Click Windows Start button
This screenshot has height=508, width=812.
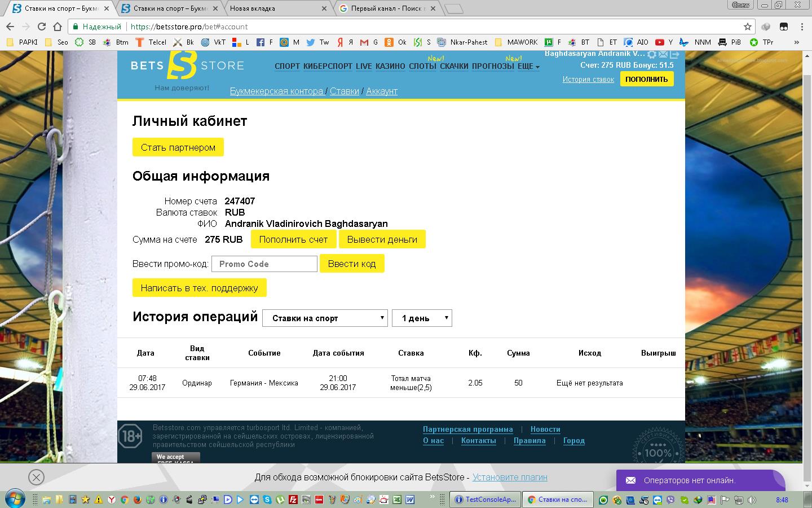[x=15, y=500]
